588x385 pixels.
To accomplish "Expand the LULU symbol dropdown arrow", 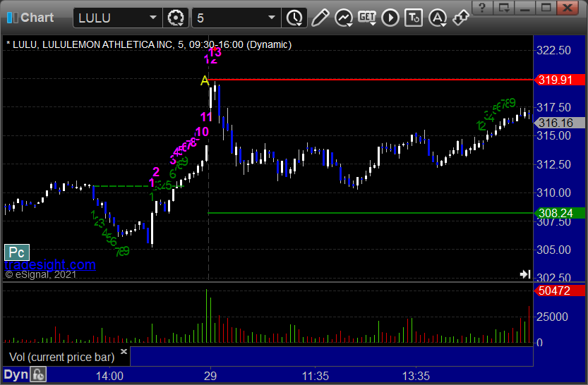I will coord(153,18).
